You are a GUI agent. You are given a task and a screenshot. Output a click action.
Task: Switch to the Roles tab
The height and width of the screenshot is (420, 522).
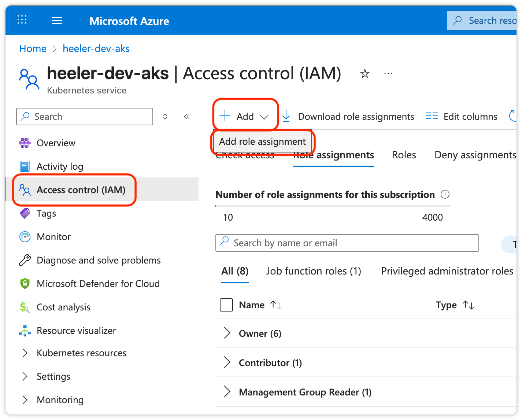(x=404, y=155)
